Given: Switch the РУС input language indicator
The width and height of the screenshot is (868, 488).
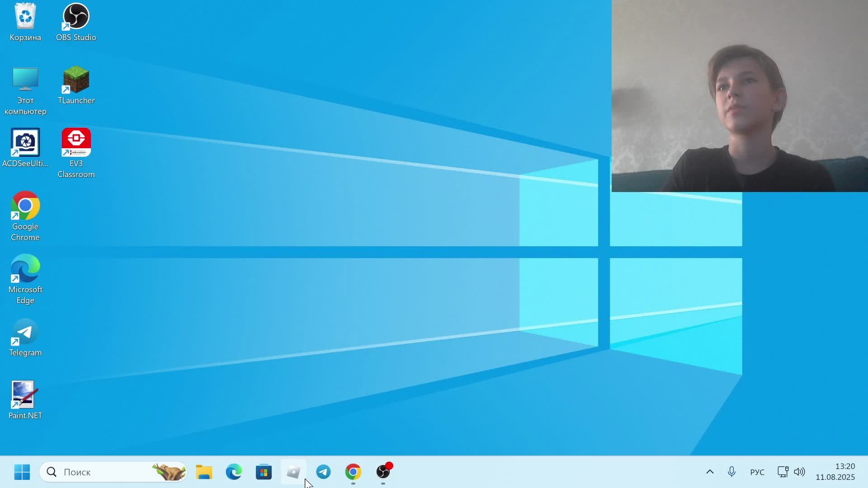Looking at the screenshot, I should [757, 472].
